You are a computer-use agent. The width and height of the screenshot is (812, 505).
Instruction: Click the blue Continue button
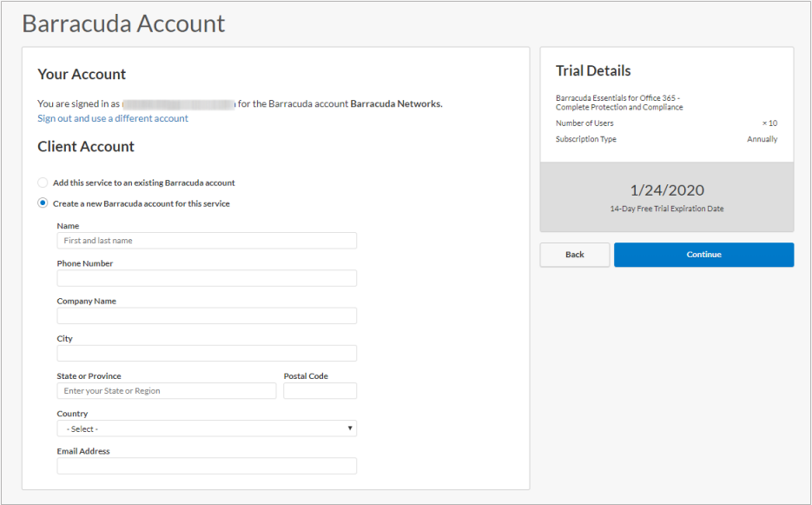703,255
